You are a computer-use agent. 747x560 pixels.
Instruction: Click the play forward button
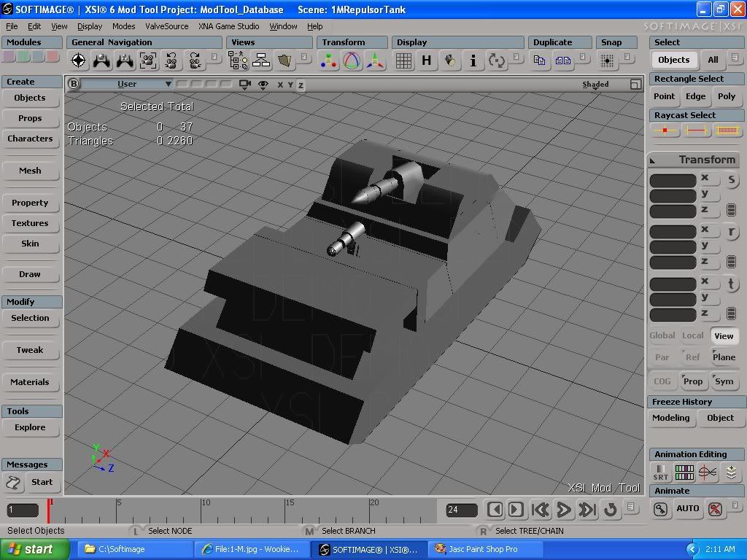(564, 510)
